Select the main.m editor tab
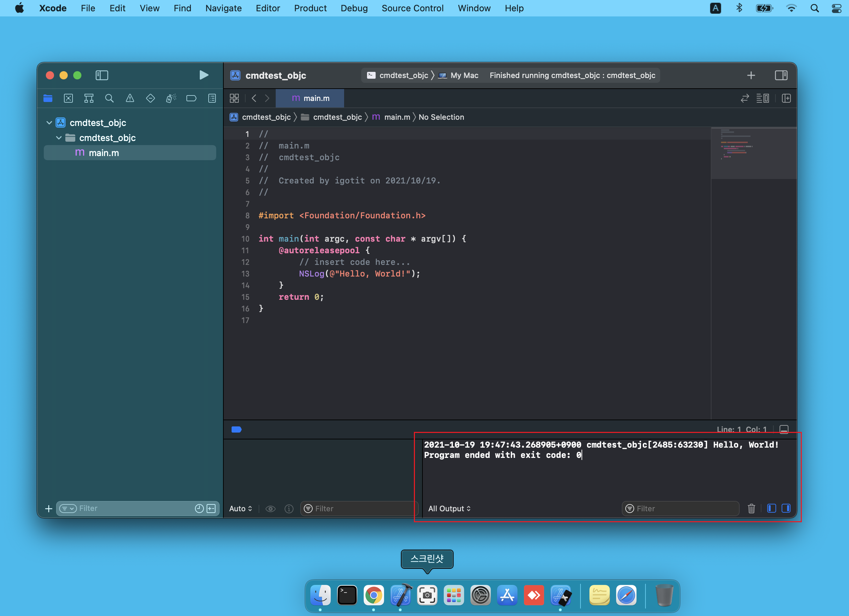The width and height of the screenshot is (849, 616). coord(310,99)
